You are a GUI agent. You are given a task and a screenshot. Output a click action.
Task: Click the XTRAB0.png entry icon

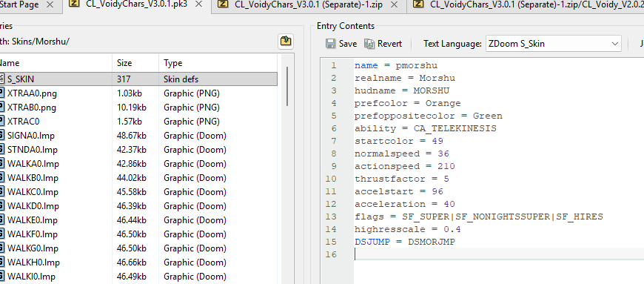pyautogui.click(x=1, y=107)
